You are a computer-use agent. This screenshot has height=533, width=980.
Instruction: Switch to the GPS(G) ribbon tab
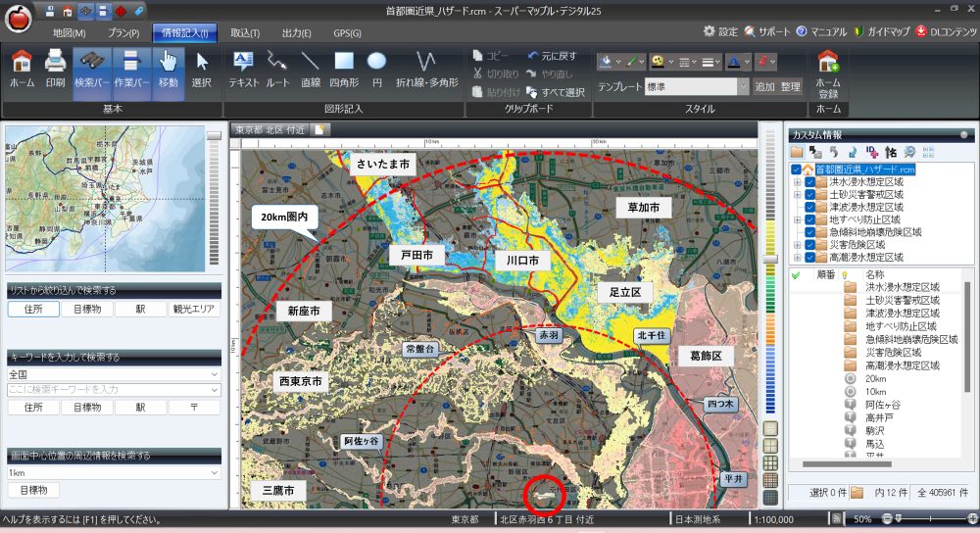[x=347, y=32]
